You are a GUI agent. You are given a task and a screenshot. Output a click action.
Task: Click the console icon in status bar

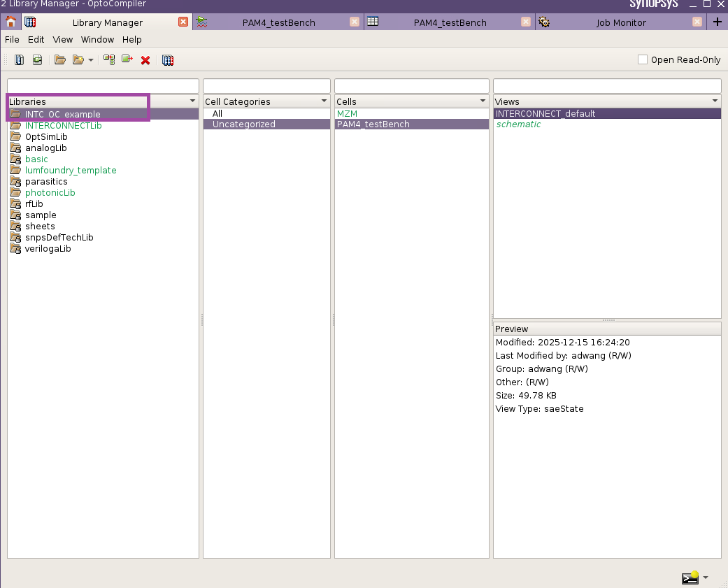click(x=690, y=578)
